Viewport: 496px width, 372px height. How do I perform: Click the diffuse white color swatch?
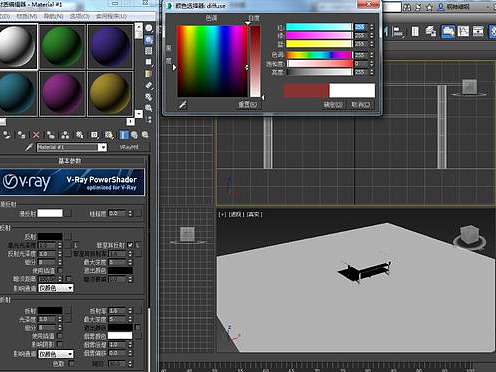pos(50,213)
